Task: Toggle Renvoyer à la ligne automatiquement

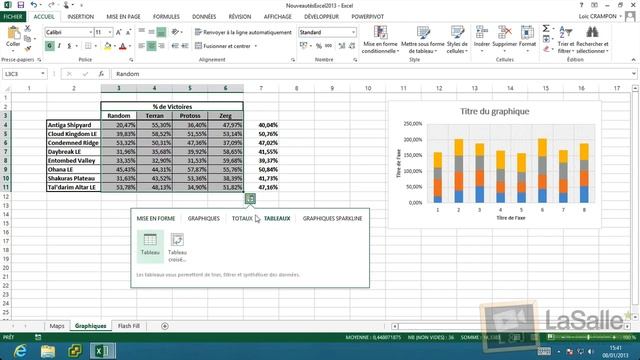Action: 243,32
